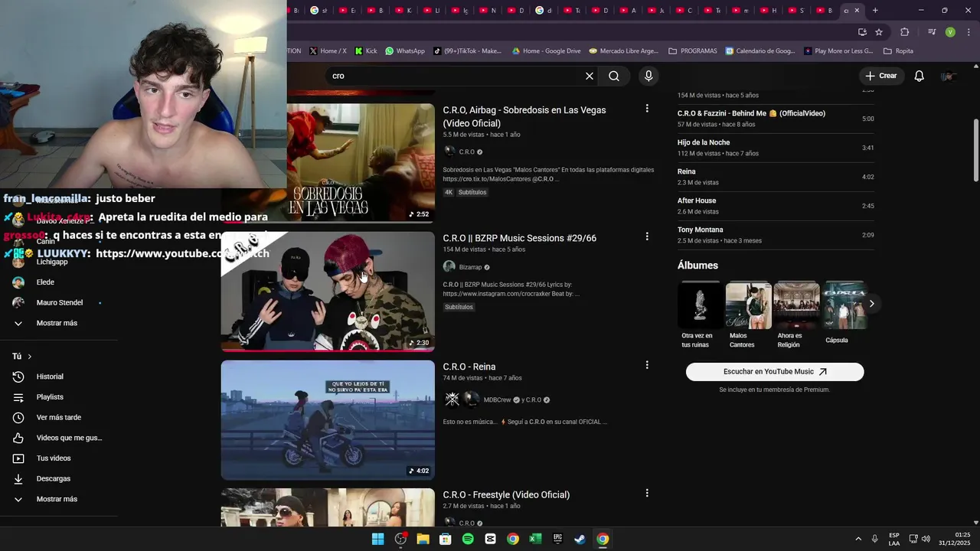Open PROGRAMAS bookmarks folder
This screenshot has height=551, width=980.
[x=693, y=51]
